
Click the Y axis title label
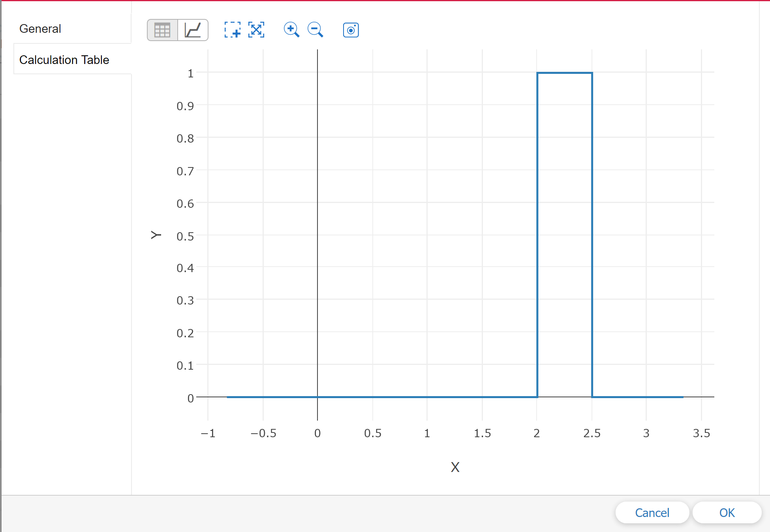(x=156, y=235)
